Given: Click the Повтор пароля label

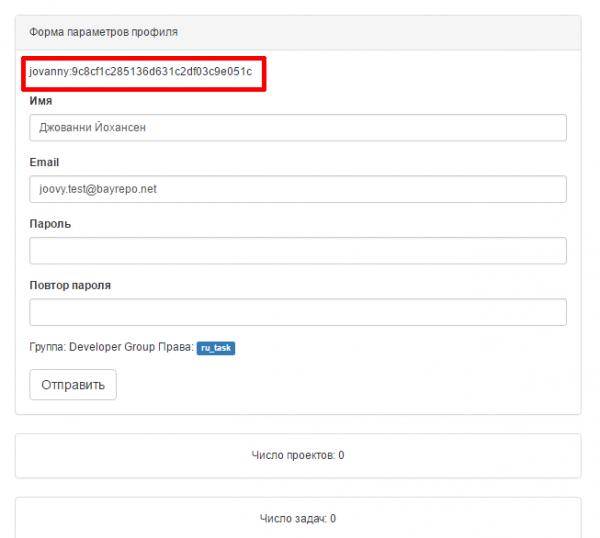Looking at the screenshot, I should point(70,285).
